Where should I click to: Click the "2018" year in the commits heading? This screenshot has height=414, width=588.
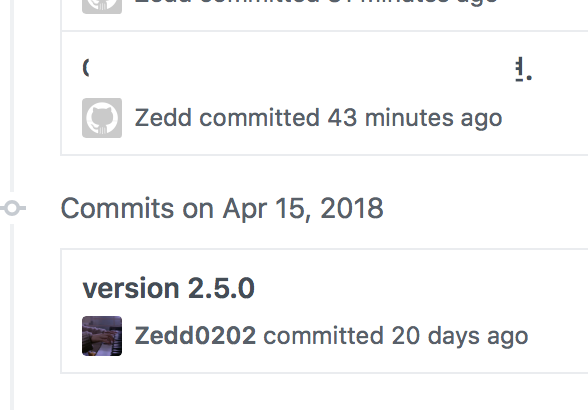click(x=352, y=208)
